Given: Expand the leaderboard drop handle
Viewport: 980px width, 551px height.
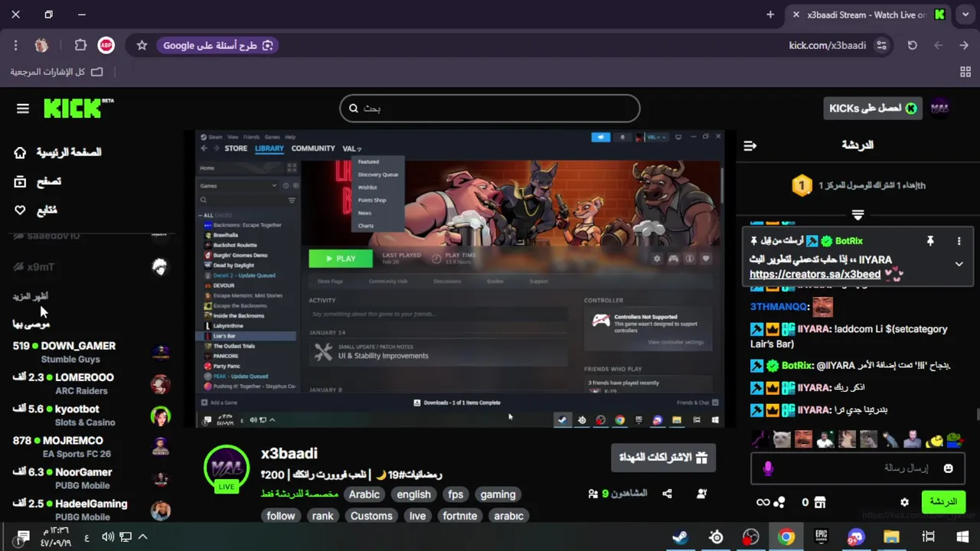Looking at the screenshot, I should coord(857,215).
